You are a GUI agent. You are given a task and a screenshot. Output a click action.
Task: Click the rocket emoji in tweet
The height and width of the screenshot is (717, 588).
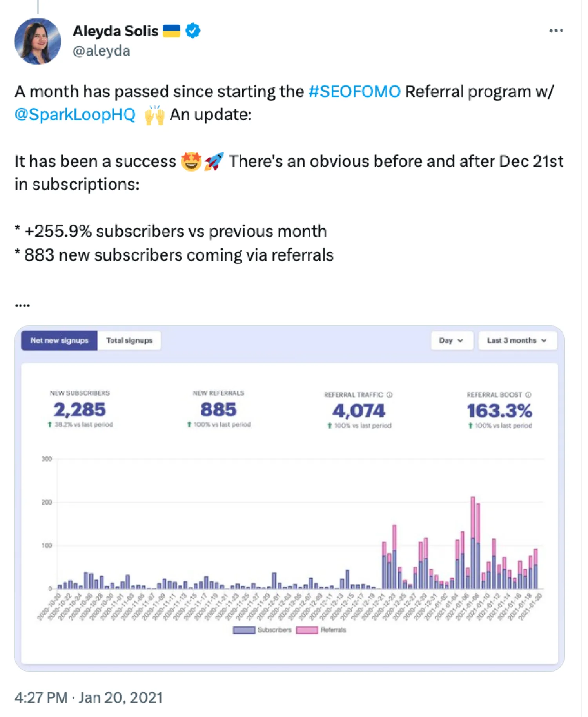(x=214, y=161)
